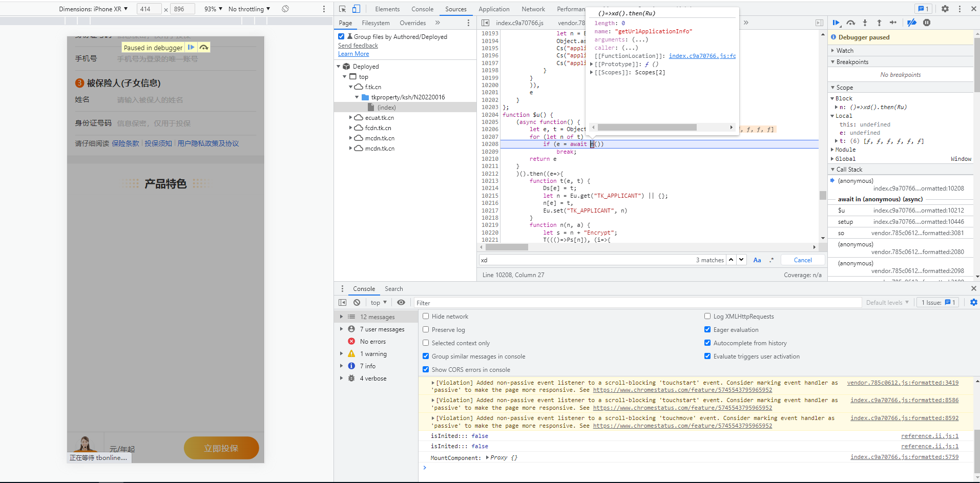Screen dimensions: 980x483
Task: Switch to the Network tab
Action: coord(533,9)
